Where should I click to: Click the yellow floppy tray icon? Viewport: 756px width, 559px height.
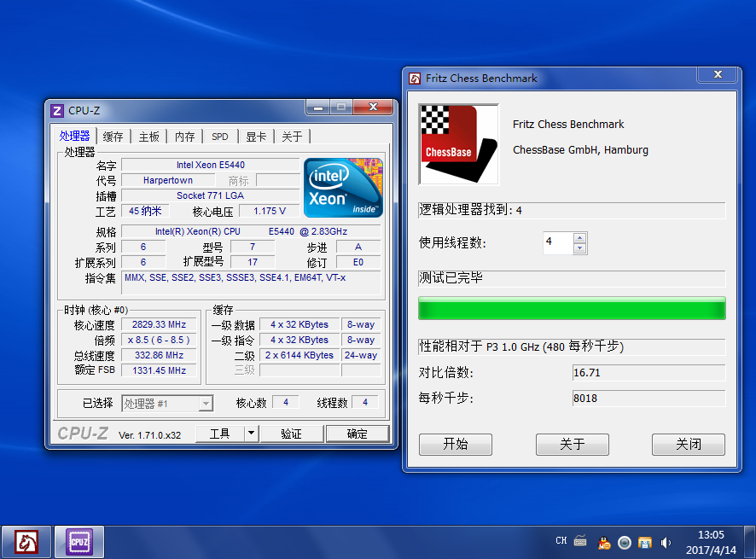[644, 543]
